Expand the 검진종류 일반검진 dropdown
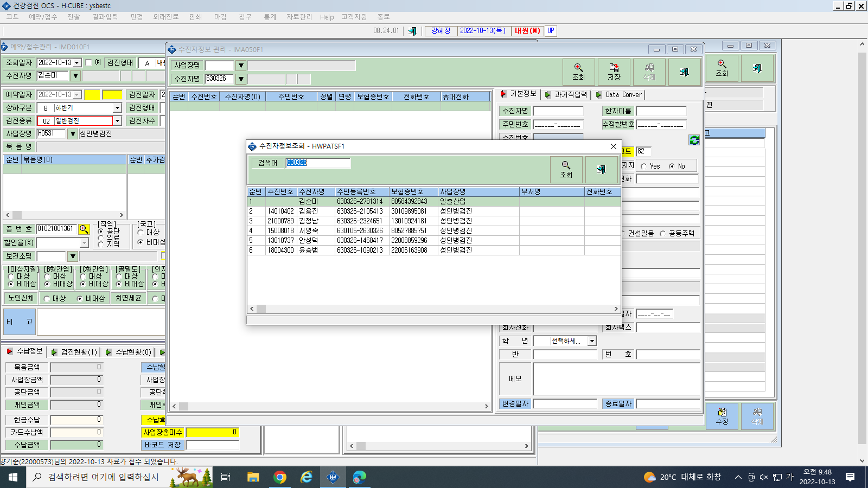 click(117, 121)
